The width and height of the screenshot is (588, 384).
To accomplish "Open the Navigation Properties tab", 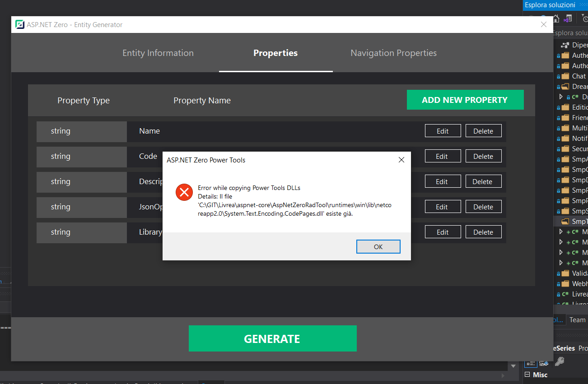I will click(393, 53).
